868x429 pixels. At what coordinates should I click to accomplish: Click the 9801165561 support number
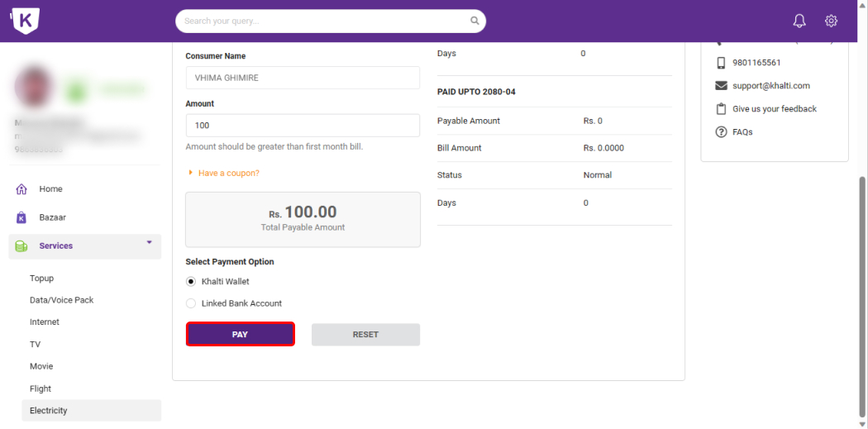coord(756,63)
